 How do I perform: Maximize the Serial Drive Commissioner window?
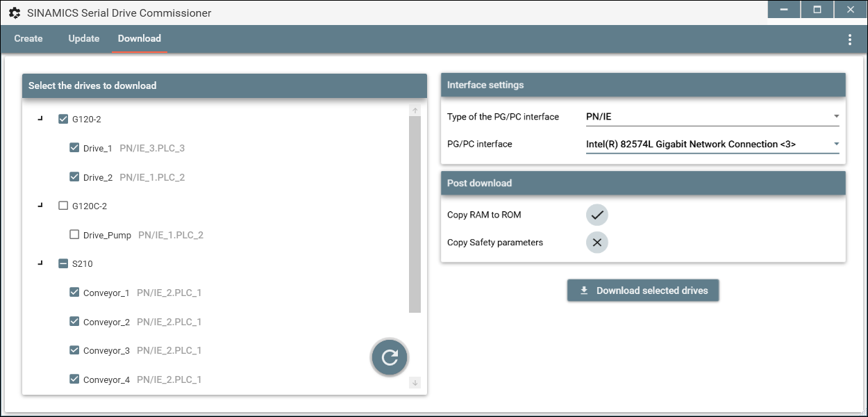[817, 10]
